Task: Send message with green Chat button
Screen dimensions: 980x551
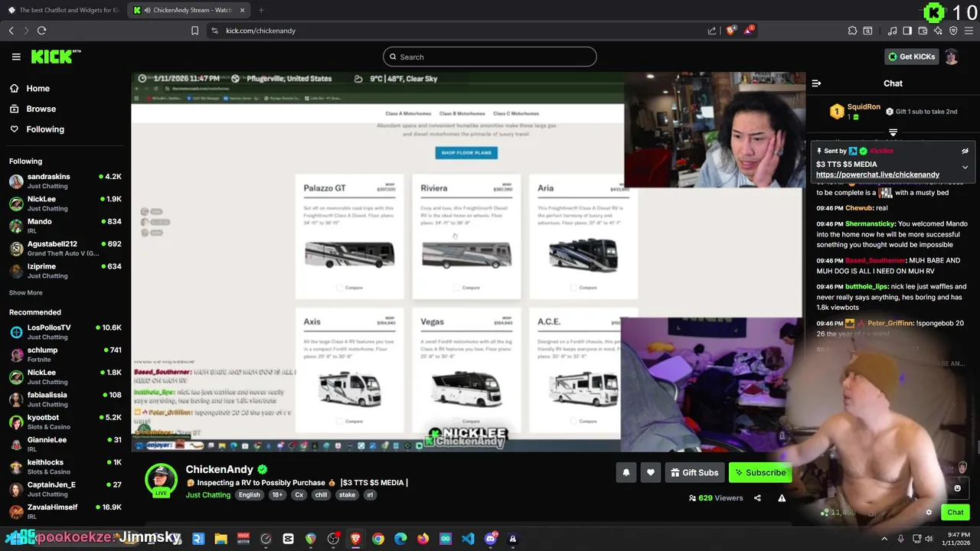Action: tap(955, 513)
